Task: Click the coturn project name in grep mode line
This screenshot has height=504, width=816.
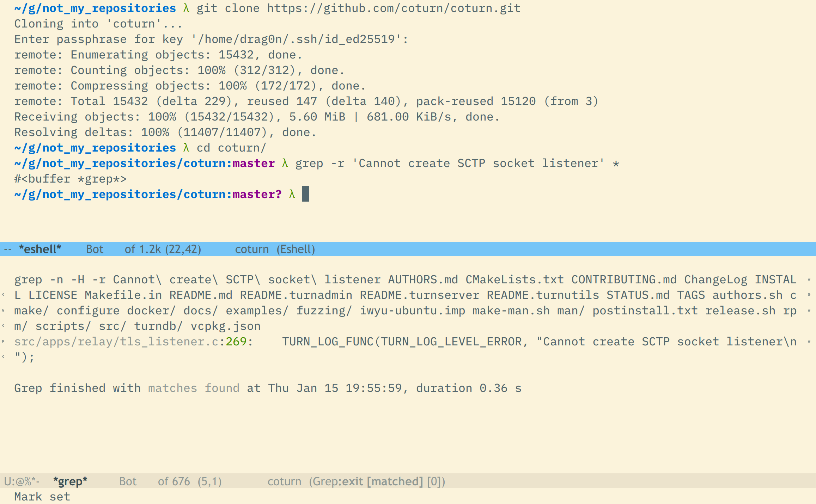Action: [x=284, y=481]
